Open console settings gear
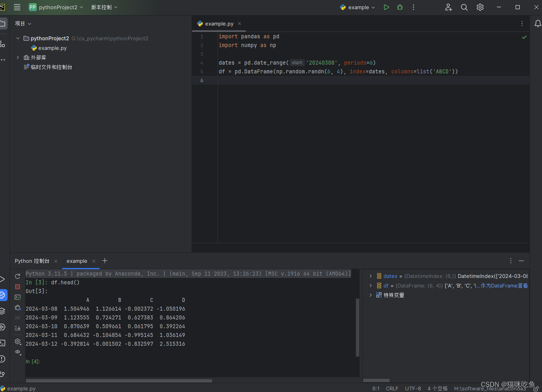Screen dimensions: 542x392 (x=18, y=342)
